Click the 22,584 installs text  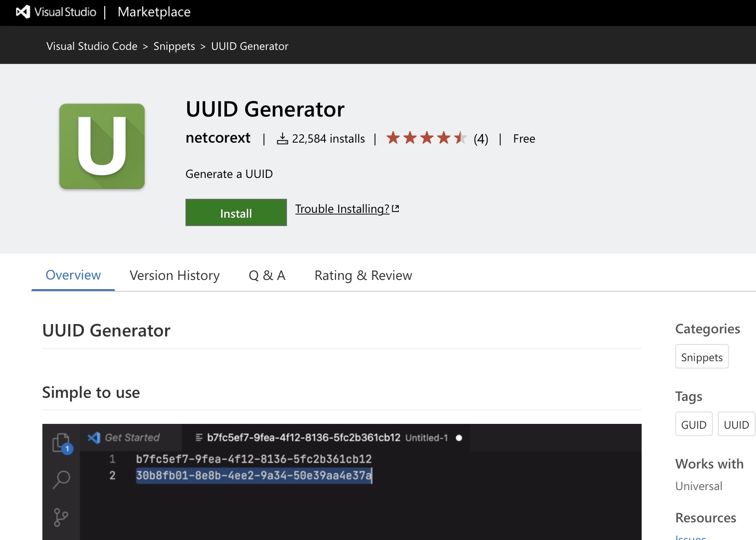[329, 139]
